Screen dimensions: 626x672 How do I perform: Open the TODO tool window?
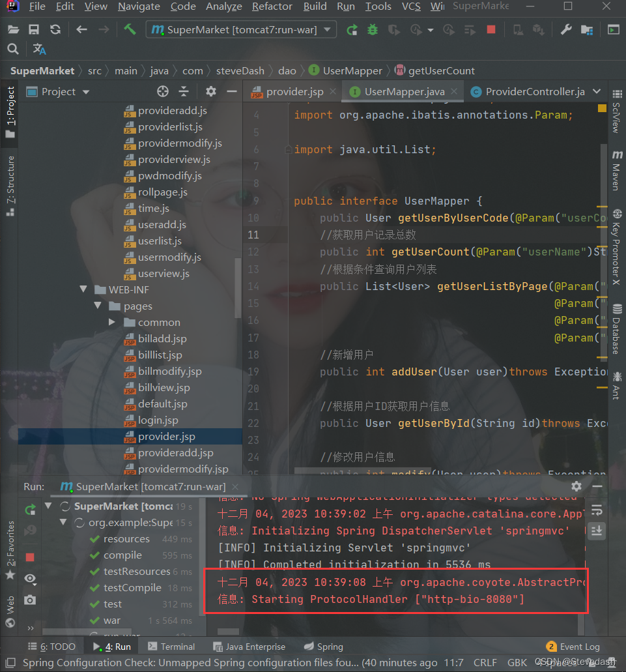[x=52, y=647]
